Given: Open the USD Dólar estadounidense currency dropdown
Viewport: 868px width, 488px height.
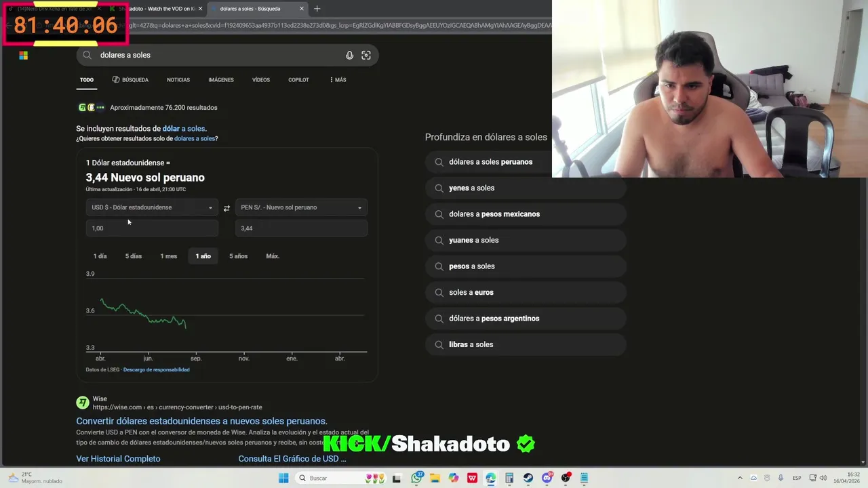Looking at the screenshot, I should tap(152, 207).
